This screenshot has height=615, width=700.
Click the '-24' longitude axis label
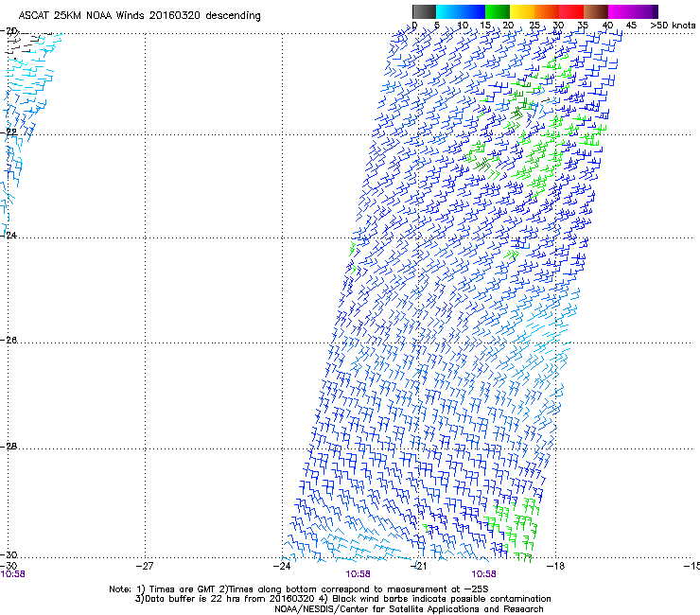[282, 566]
